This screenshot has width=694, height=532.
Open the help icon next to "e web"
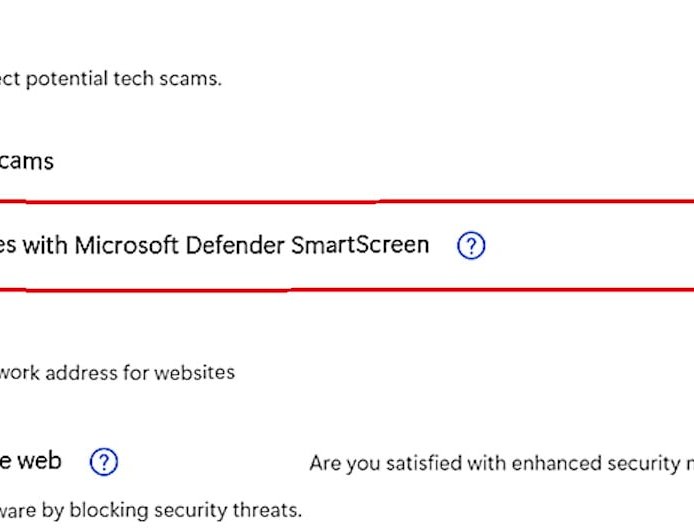pos(104,462)
